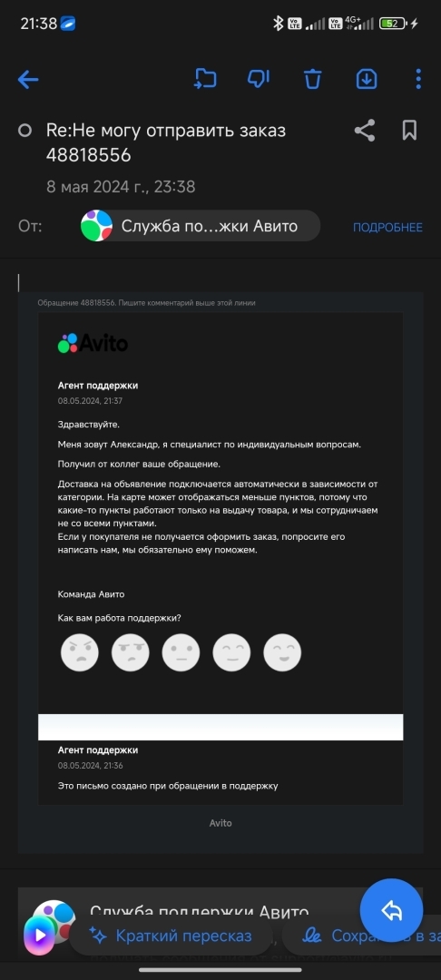The image size is (441, 980).
Task: Open the Avito logo in email body
Action: point(93,343)
